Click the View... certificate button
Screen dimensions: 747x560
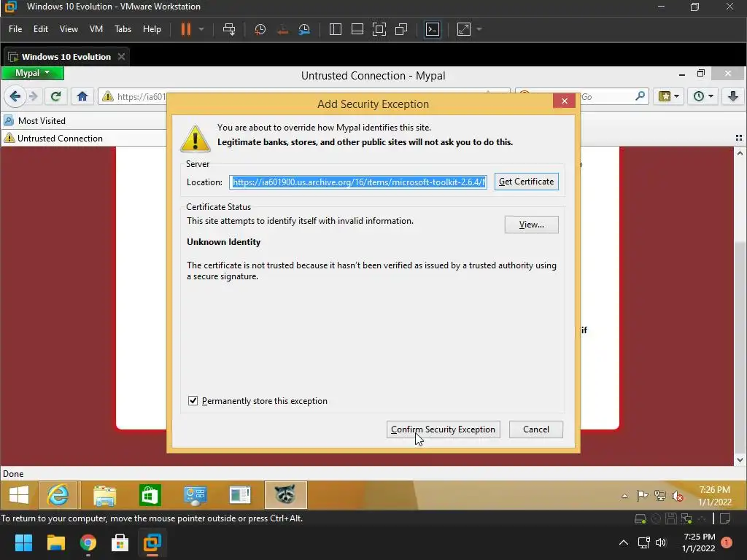(532, 225)
